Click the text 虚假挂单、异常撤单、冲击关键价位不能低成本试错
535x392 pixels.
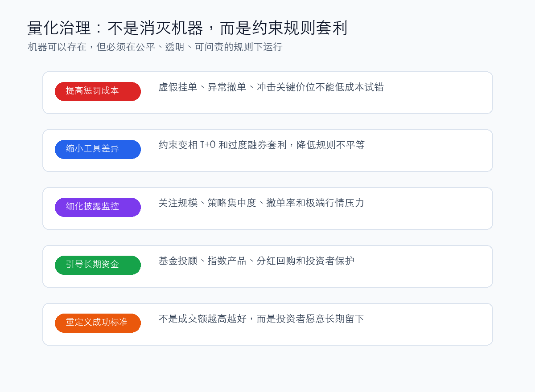(x=271, y=87)
